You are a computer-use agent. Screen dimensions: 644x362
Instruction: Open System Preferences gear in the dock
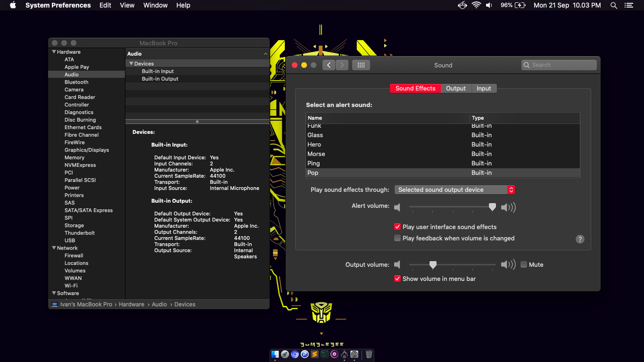[354, 354]
